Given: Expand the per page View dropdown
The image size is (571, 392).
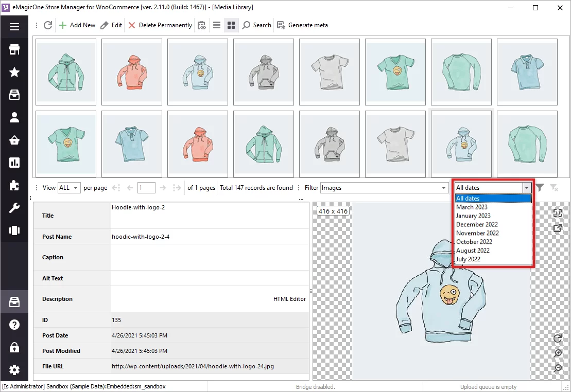Looking at the screenshot, I should click(76, 188).
